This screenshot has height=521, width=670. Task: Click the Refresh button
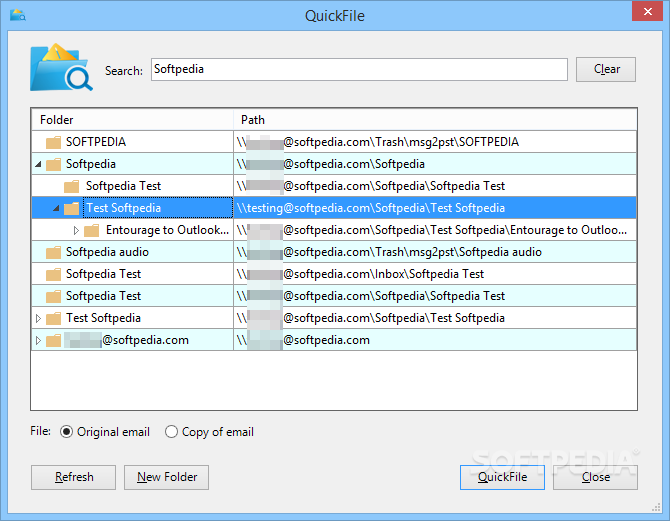(x=73, y=477)
